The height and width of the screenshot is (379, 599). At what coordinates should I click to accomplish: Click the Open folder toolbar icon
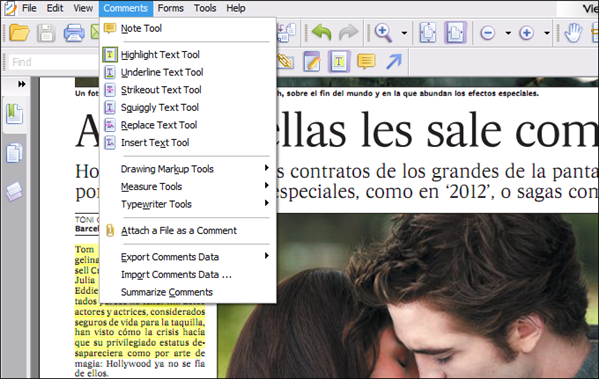[x=19, y=33]
